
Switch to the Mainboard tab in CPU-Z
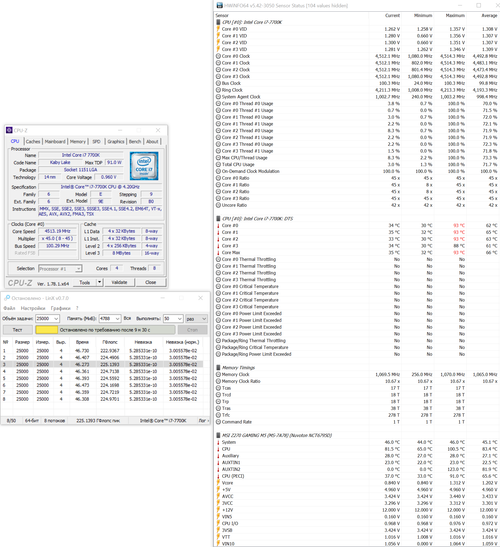click(55, 141)
